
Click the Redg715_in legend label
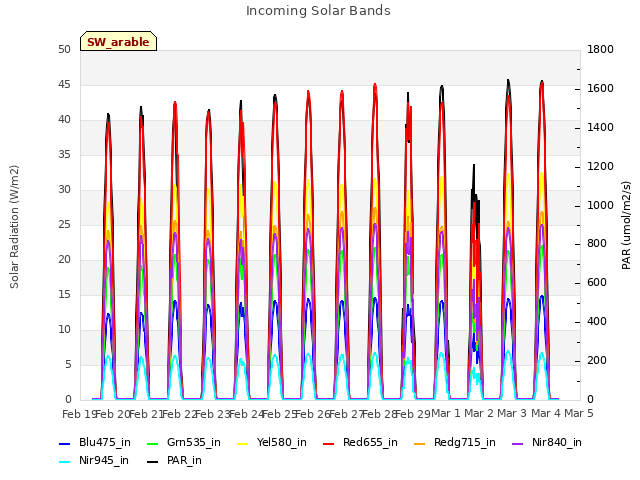(x=465, y=442)
